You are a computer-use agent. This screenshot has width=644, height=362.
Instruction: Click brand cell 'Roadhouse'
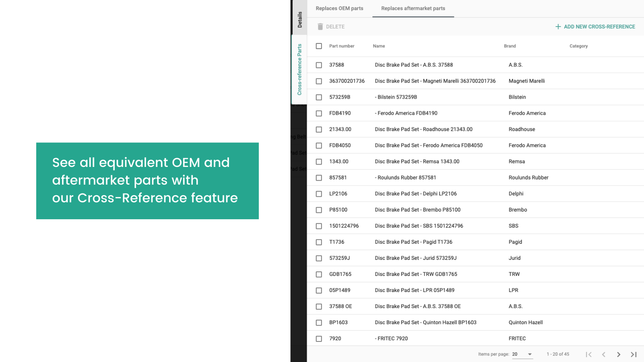point(522,129)
